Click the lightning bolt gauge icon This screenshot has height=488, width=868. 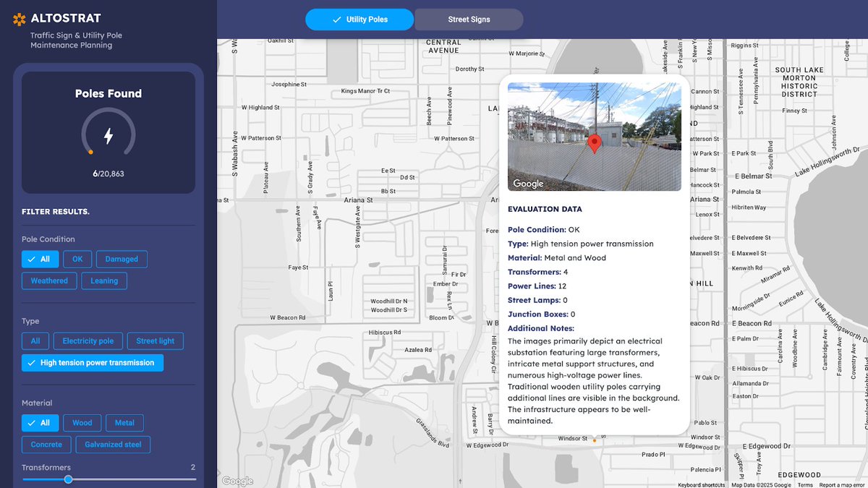click(109, 136)
